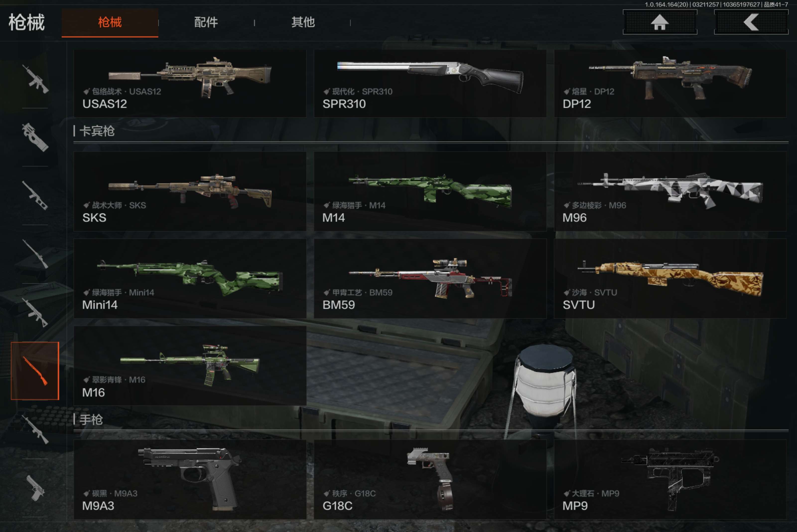Select the green camo M14 card

(x=430, y=191)
